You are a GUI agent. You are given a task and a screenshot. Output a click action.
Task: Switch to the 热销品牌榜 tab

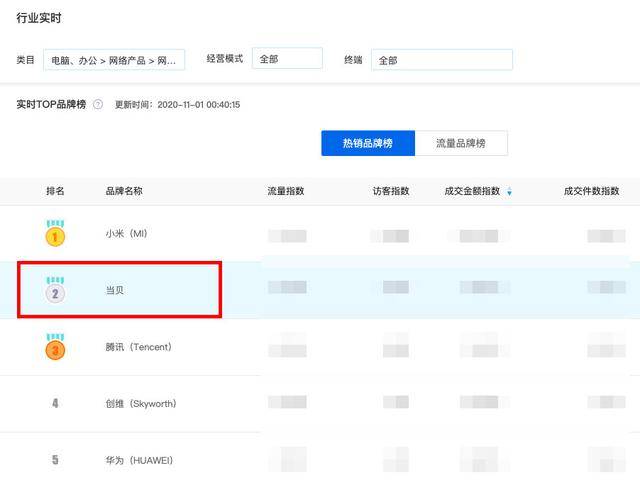368,143
